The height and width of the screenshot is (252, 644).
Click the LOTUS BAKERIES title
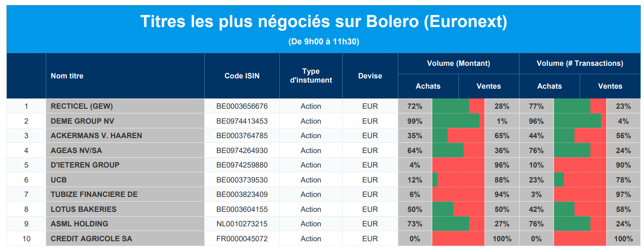pos(83,210)
